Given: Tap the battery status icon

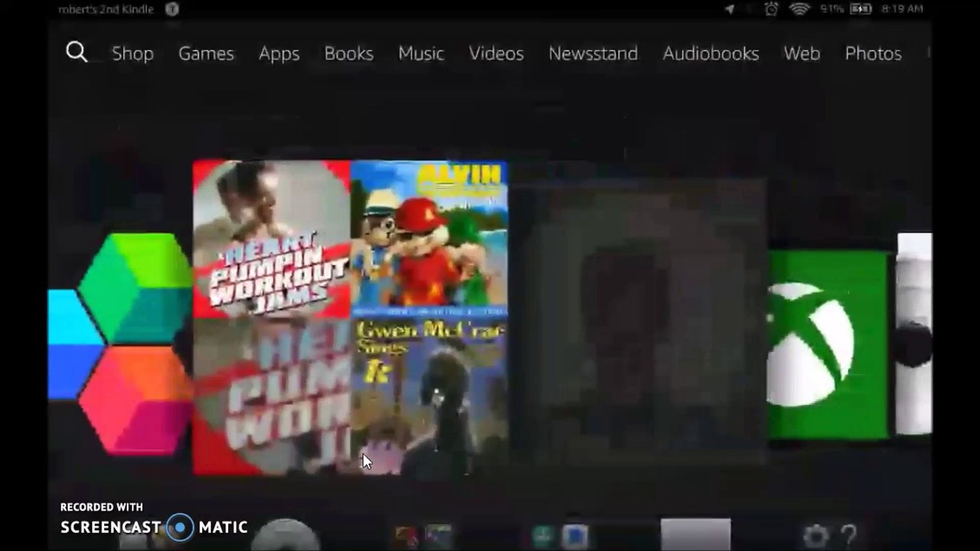Looking at the screenshot, I should 861,9.
